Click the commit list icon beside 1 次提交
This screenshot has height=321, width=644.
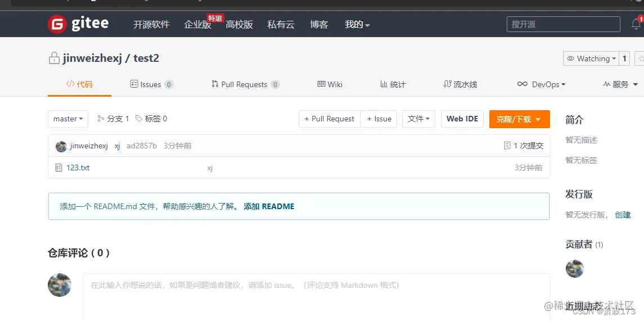tap(507, 146)
